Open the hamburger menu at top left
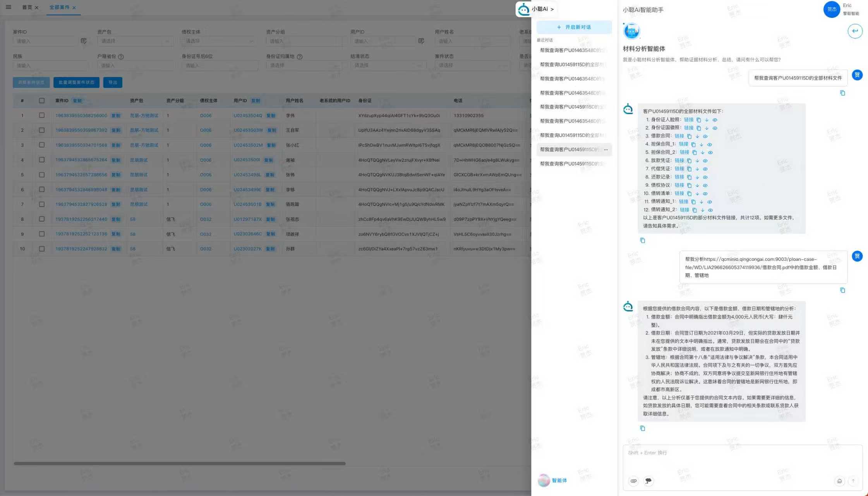This screenshot has height=496, width=868. point(8,7)
